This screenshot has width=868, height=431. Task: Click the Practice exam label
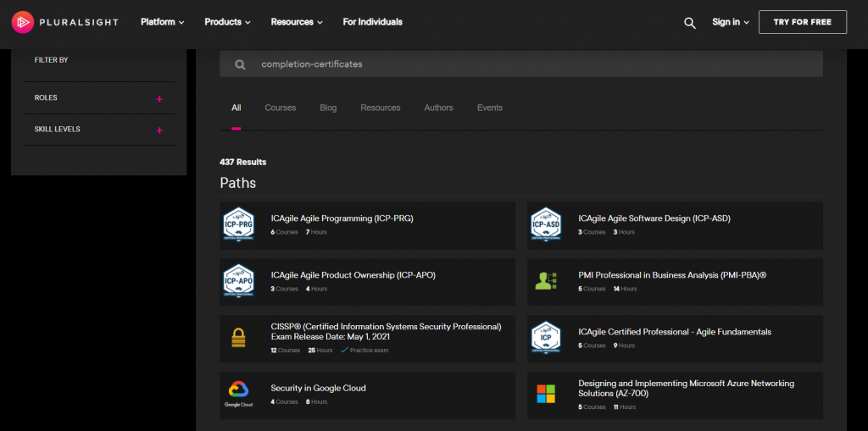tap(370, 351)
